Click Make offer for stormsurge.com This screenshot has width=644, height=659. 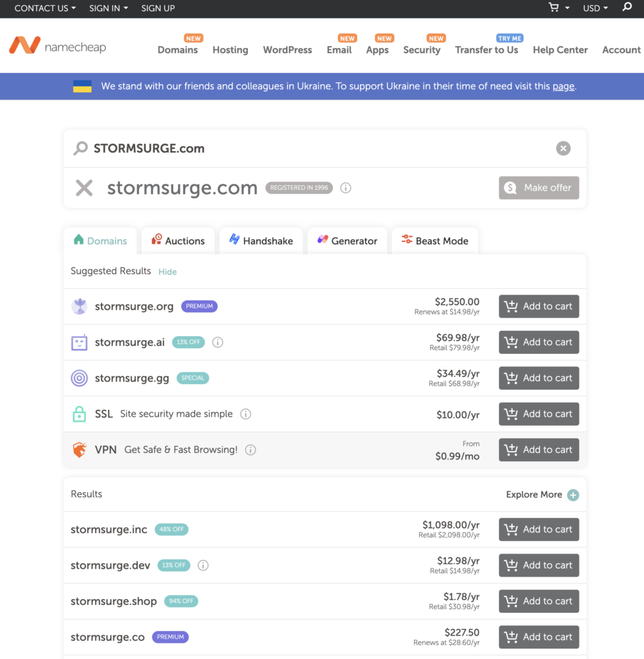539,188
